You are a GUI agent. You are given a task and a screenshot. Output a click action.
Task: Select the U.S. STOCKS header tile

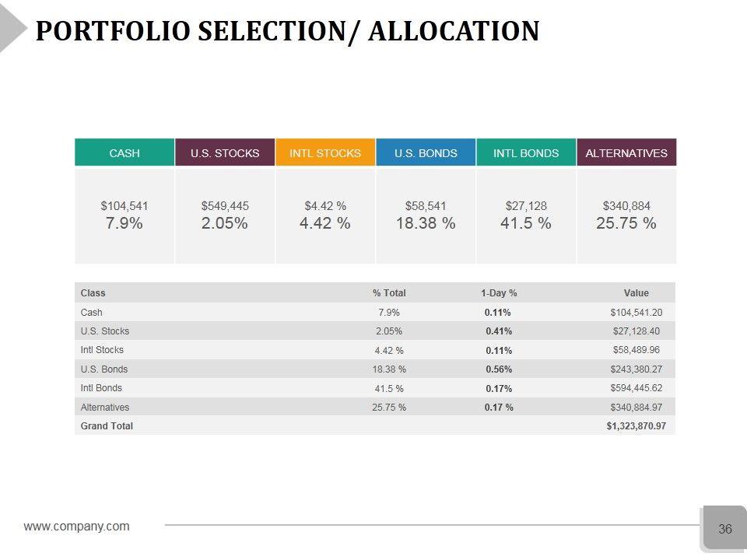point(225,152)
